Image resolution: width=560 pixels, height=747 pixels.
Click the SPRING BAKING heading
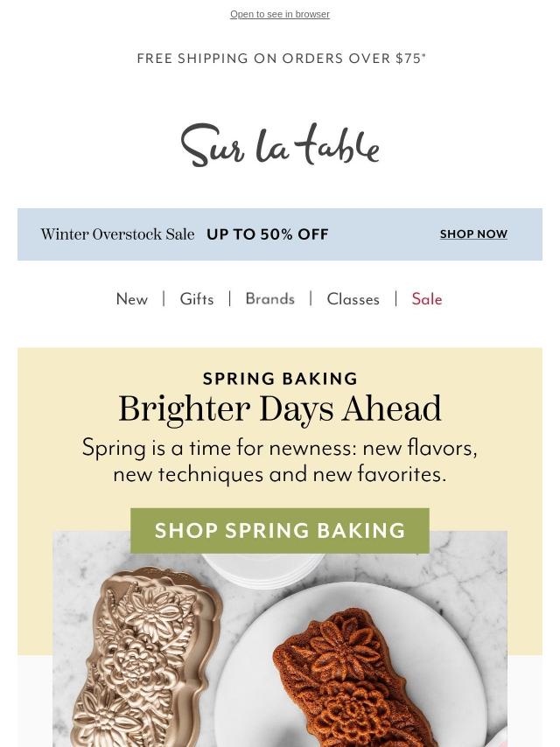[x=280, y=379]
